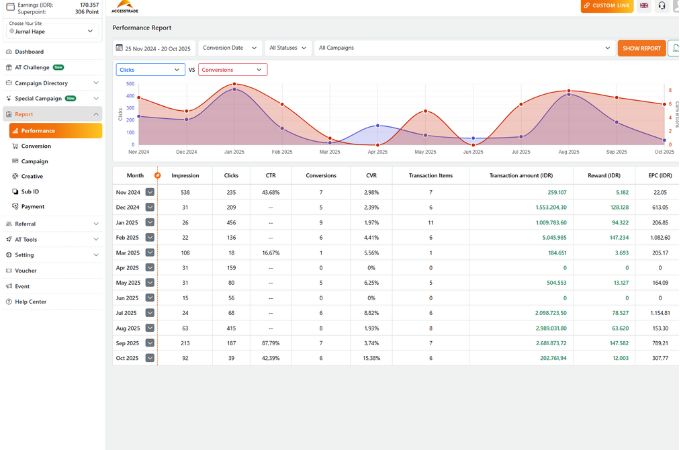This screenshot has height=450, width=680.
Task: Toggle the Oct 2025 row arrow
Action: click(150, 357)
